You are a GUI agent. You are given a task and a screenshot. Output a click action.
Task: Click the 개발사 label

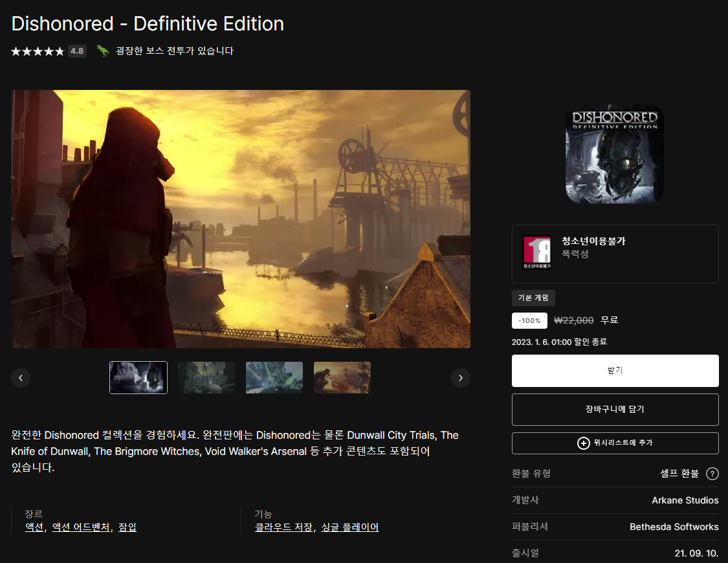click(525, 500)
